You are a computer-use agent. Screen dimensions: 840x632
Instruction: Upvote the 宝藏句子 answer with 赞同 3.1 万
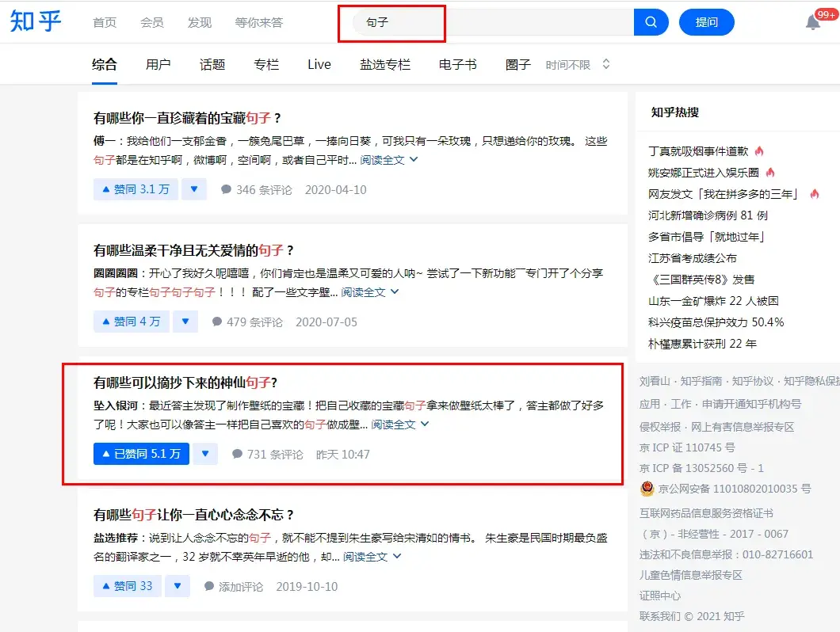click(x=136, y=189)
